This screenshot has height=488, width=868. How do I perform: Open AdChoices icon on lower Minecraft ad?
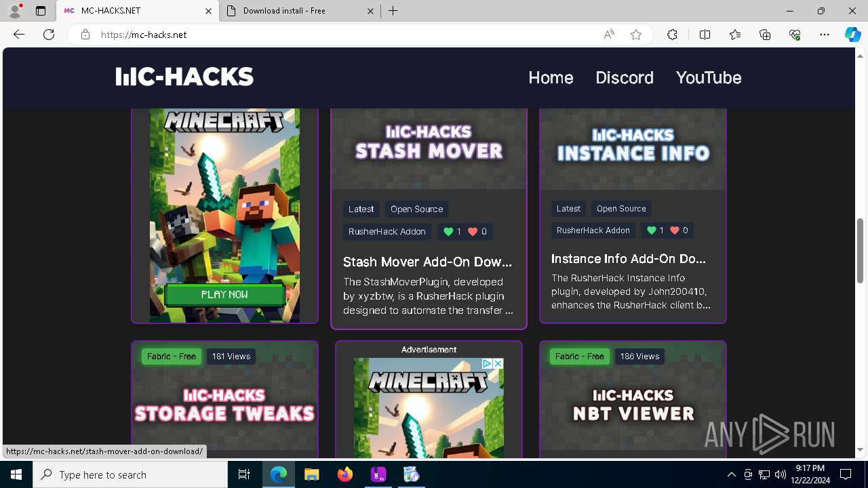point(487,363)
